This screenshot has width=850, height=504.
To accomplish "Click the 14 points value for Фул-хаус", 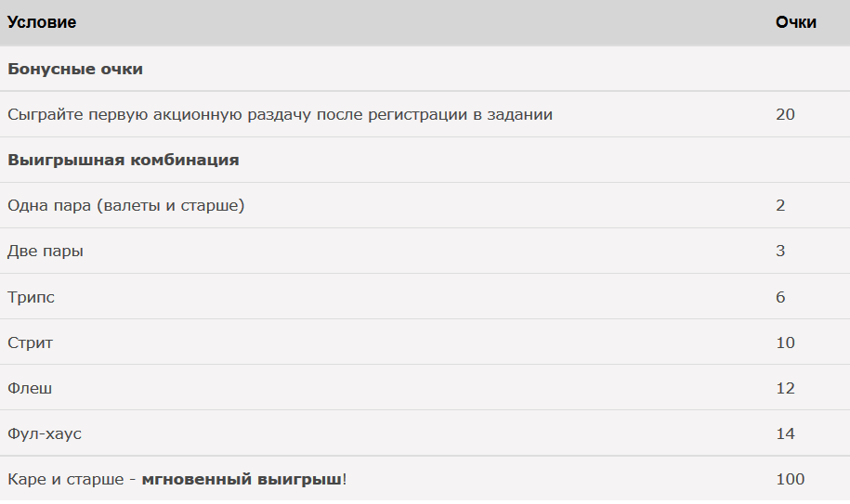I will 785,433.
